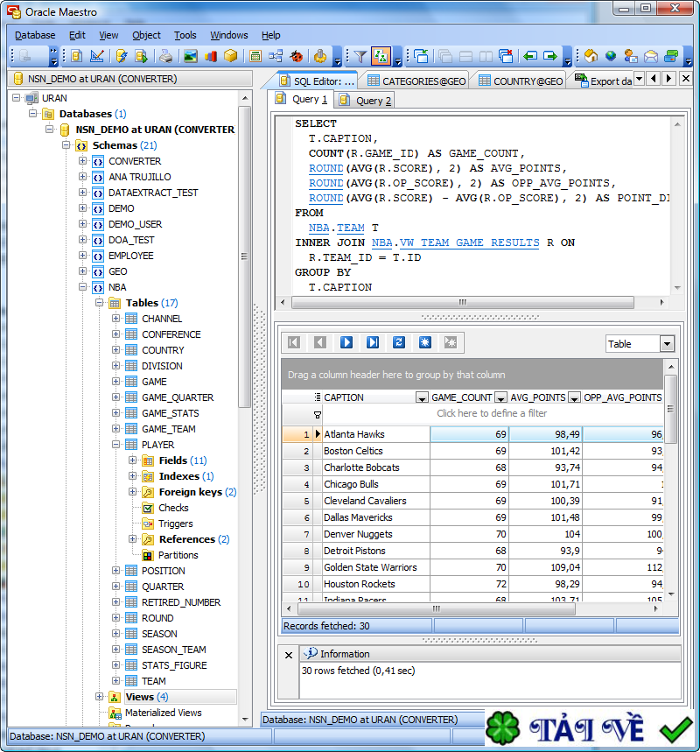Toggle the highlighted tree view toolbar button
The height and width of the screenshot is (752, 700).
click(381, 56)
